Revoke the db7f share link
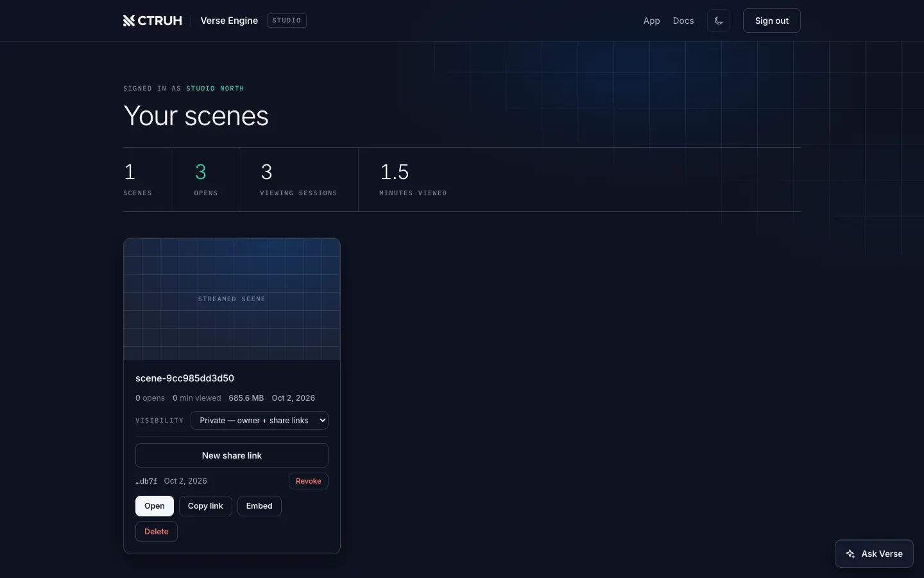The height and width of the screenshot is (578, 924). (x=309, y=481)
